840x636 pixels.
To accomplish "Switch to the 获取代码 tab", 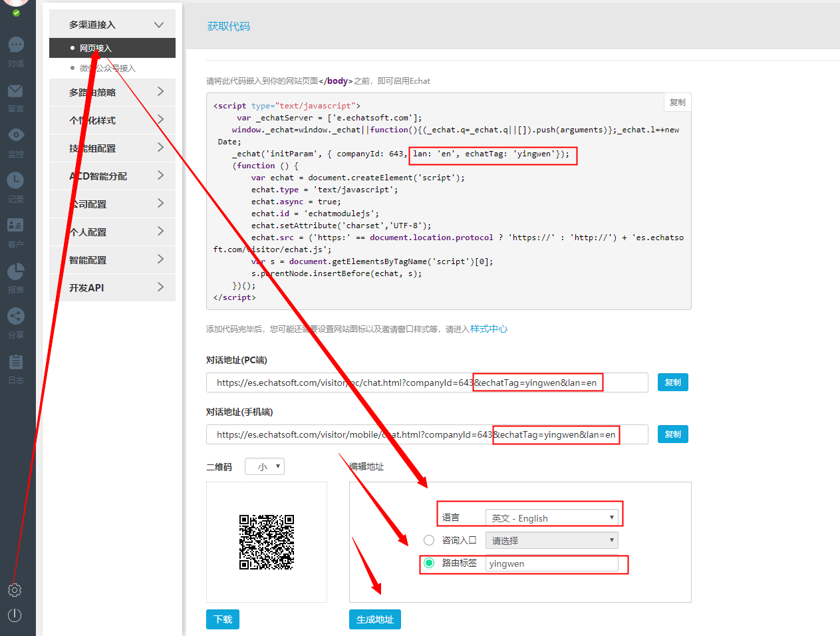I will tap(229, 26).
